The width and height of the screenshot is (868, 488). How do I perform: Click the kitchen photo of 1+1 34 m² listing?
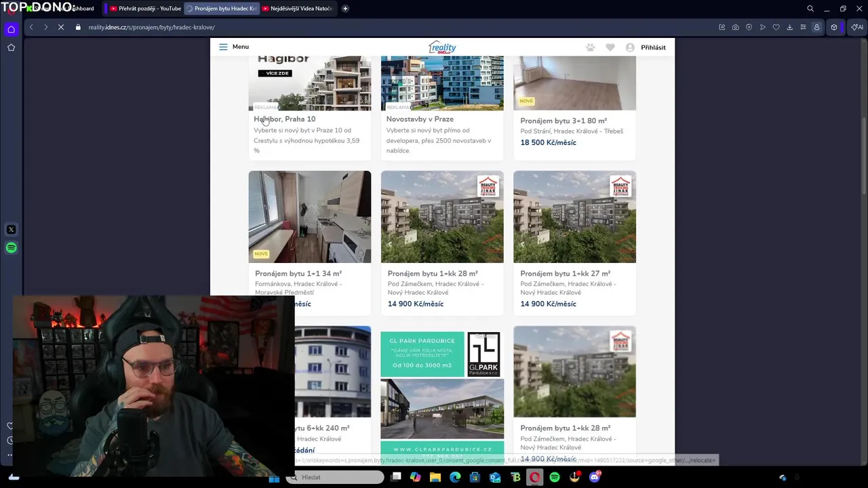[x=310, y=217]
